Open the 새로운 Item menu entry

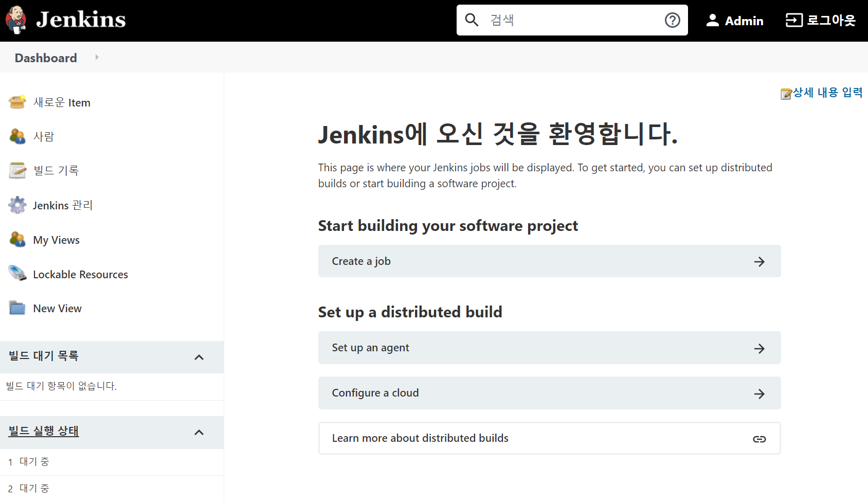(62, 102)
